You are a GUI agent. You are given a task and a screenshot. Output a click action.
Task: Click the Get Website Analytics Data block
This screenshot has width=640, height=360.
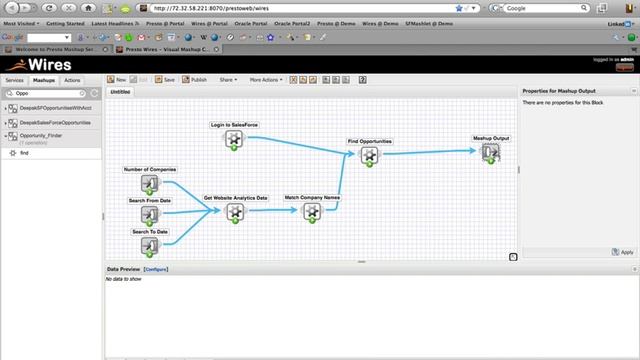(x=235, y=212)
